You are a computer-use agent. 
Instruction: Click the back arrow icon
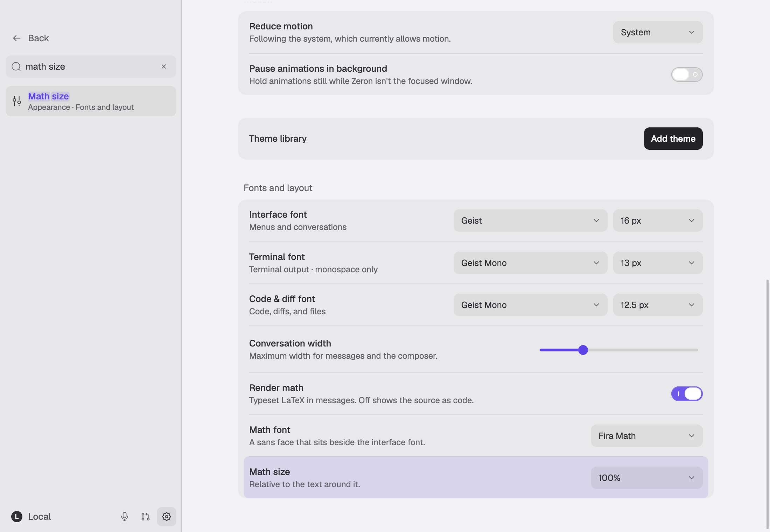coord(16,38)
